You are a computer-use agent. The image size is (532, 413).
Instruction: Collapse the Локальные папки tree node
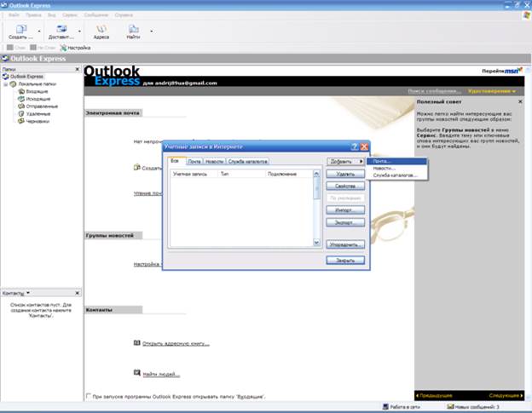5,84
